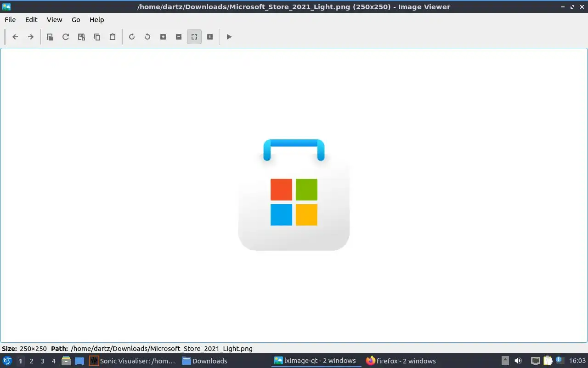Click the removable media eject tray icon
This screenshot has width=588, height=368.
click(505, 361)
